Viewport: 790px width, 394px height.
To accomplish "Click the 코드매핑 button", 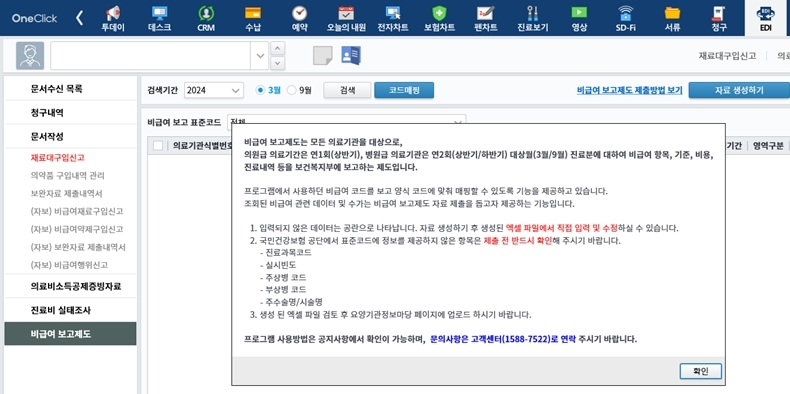I will click(x=404, y=90).
